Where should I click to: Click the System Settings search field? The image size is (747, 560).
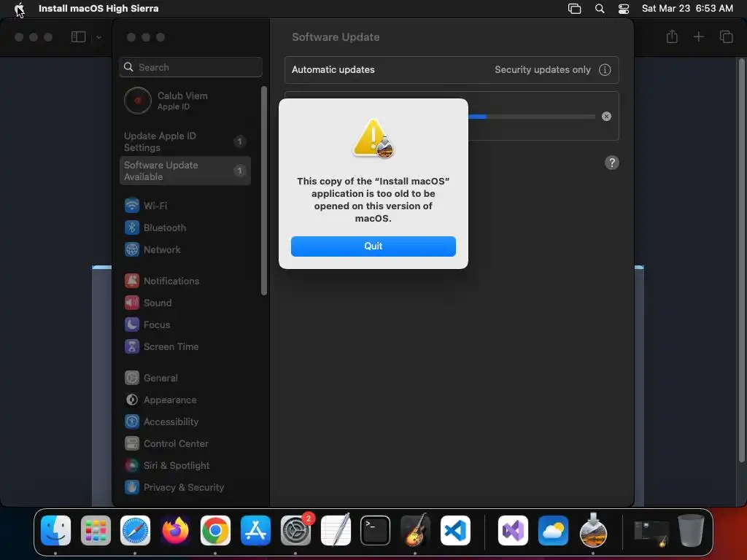click(x=190, y=67)
